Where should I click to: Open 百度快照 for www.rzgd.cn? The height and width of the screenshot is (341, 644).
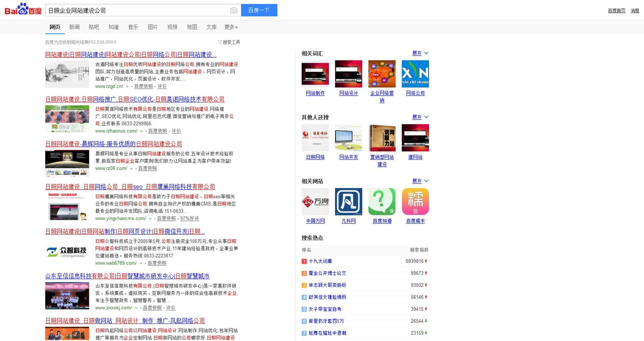pos(144,86)
